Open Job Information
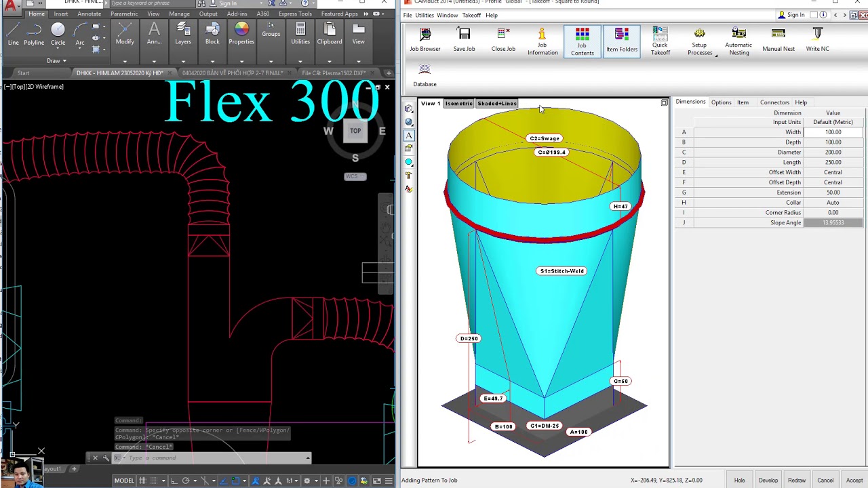Screen dimensions: 868x488 pyautogui.click(x=542, y=41)
